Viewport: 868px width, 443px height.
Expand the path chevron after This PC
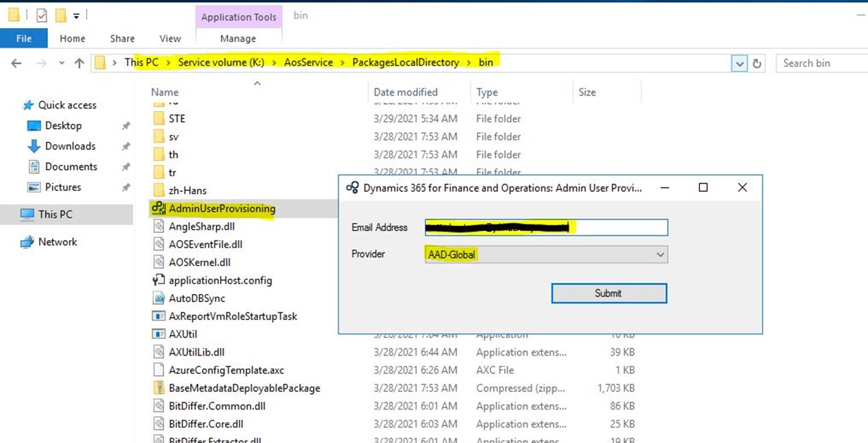168,62
